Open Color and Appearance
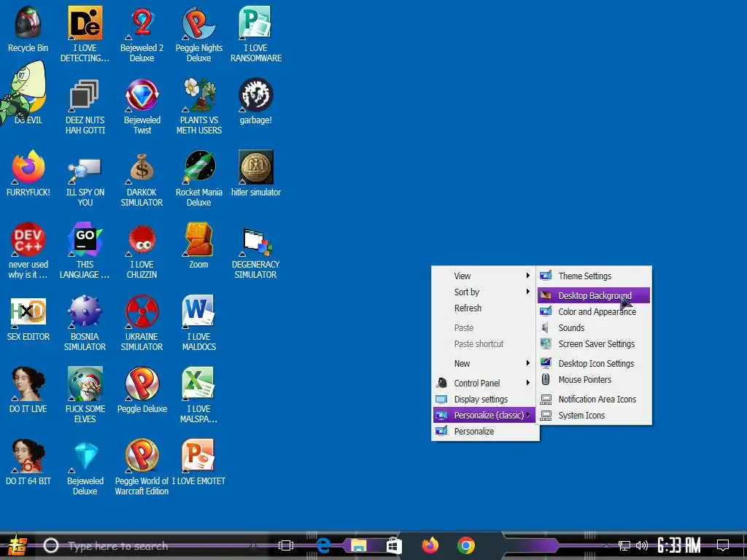The width and height of the screenshot is (747, 560). pos(594,311)
